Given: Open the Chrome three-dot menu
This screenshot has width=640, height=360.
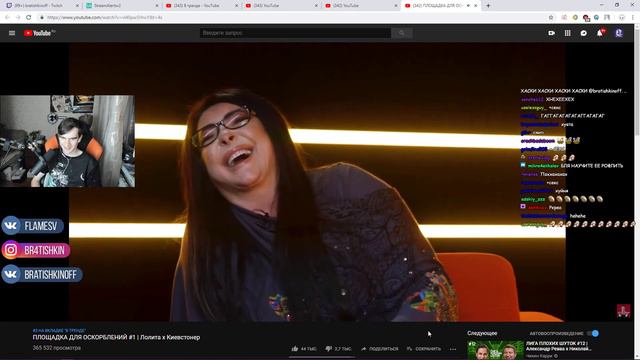Looking at the screenshot, I should [x=634, y=17].
